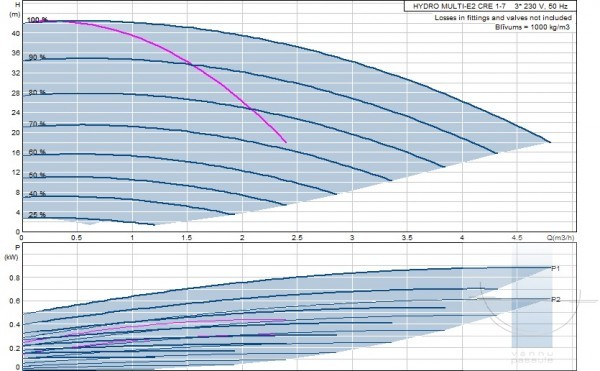
Task: Click the P2 power curve label
Action: coord(556,299)
